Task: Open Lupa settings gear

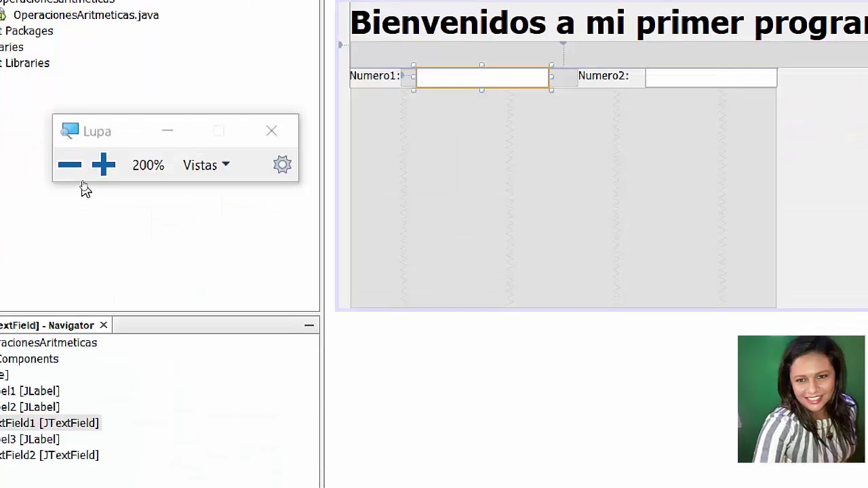Action: click(282, 165)
